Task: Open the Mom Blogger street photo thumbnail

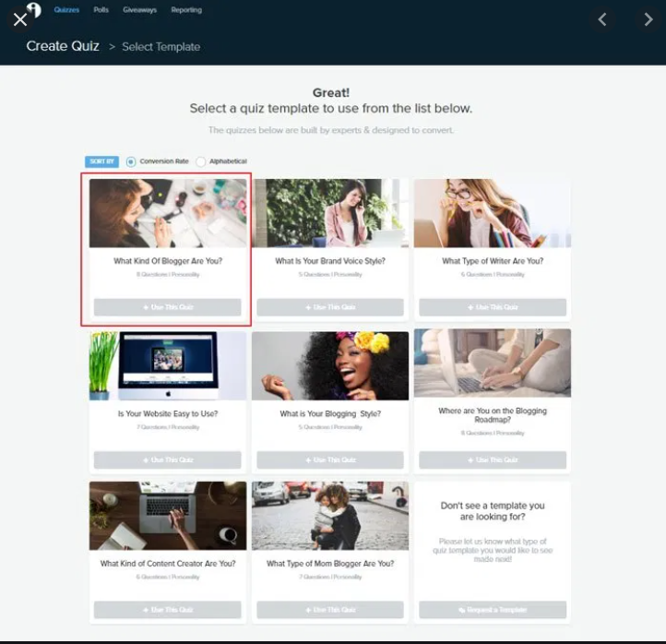Action: (330, 516)
